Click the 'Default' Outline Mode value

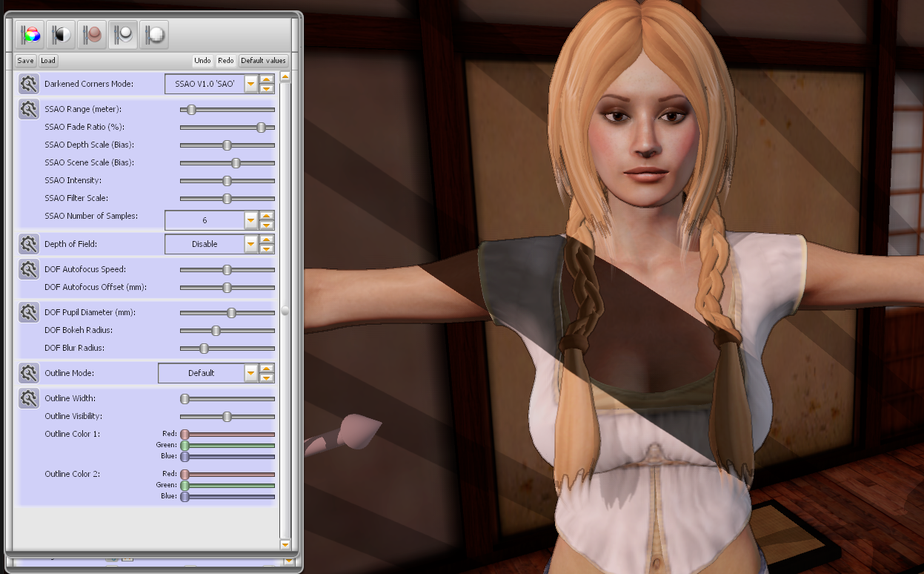[201, 373]
